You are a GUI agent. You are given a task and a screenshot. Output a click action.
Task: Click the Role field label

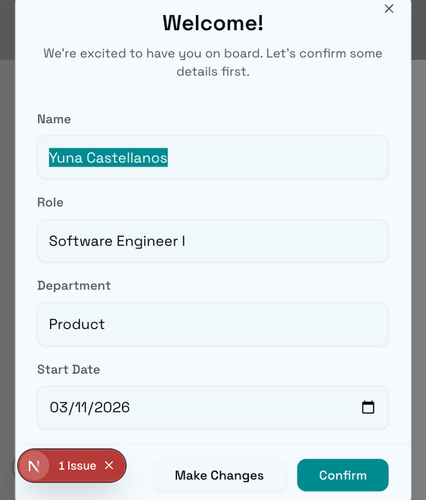50,202
